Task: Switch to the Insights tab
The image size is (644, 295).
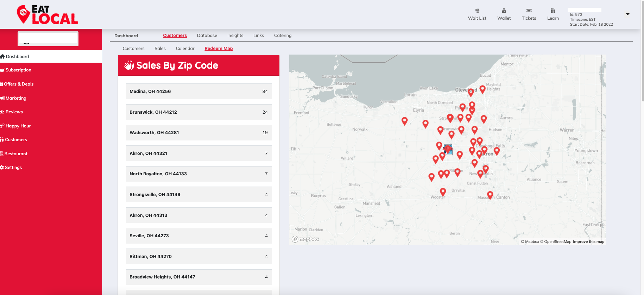Action: tap(235, 36)
